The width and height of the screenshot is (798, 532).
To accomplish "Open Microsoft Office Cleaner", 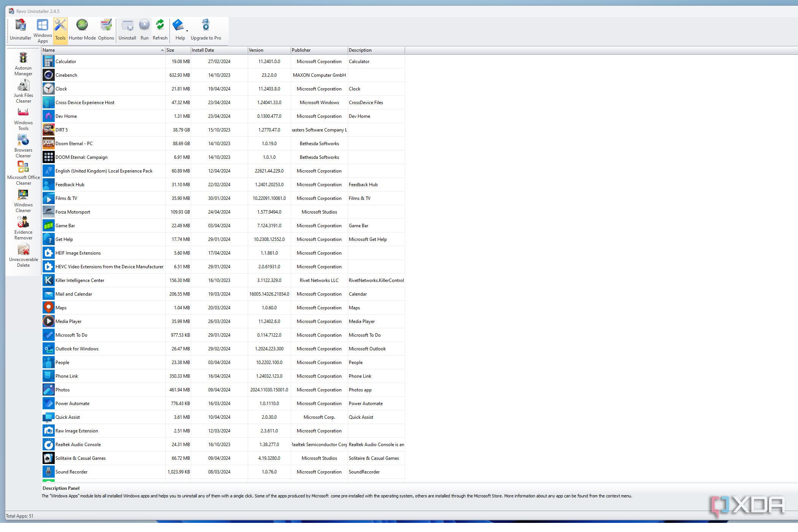I will [23, 174].
